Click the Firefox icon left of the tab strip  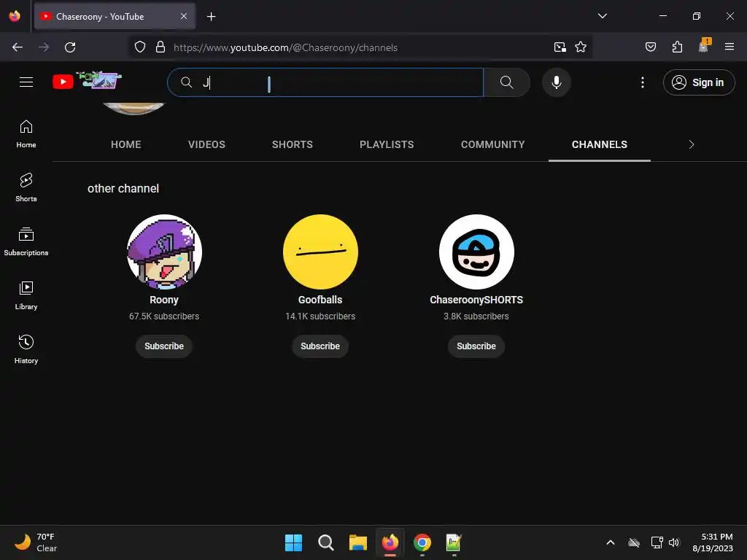[x=15, y=16]
